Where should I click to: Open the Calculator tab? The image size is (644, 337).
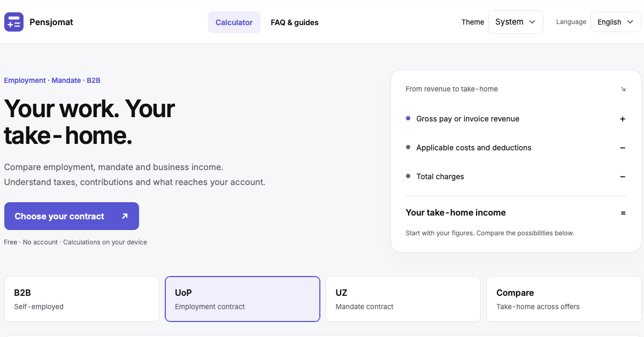click(234, 22)
